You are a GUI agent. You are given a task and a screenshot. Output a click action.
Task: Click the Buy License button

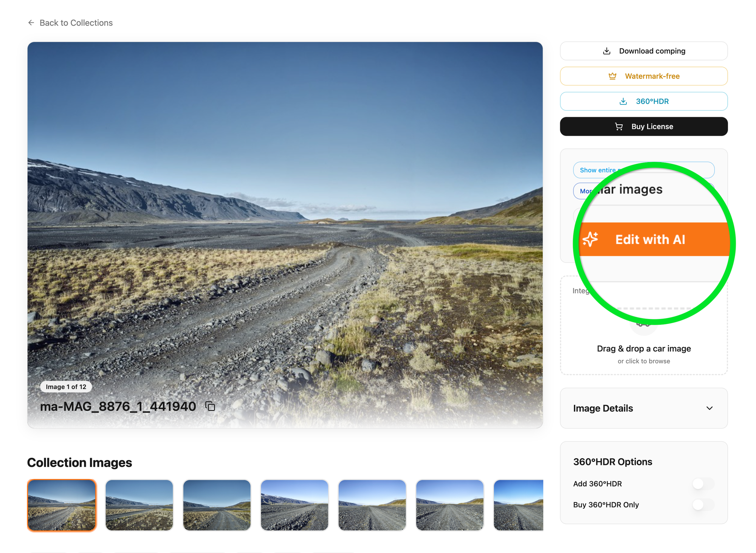click(644, 127)
